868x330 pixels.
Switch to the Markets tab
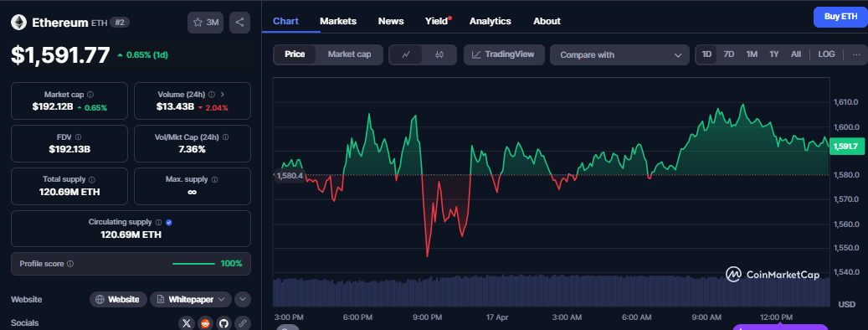pos(338,21)
